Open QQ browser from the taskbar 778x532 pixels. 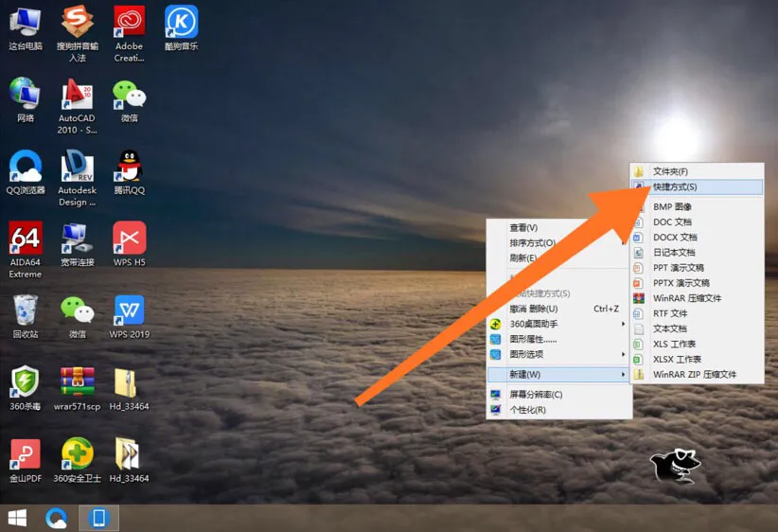pyautogui.click(x=56, y=519)
